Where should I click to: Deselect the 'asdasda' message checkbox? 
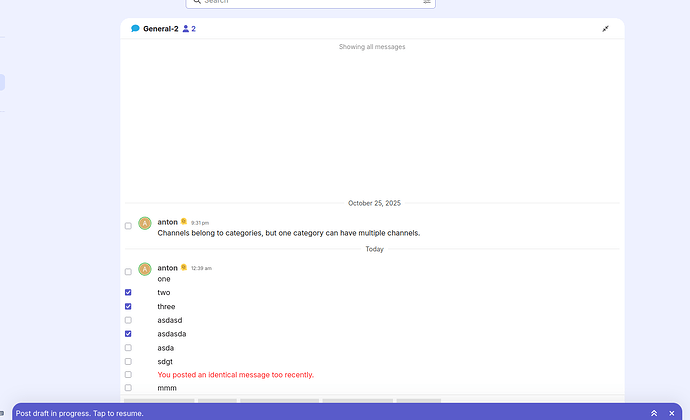[128, 334]
